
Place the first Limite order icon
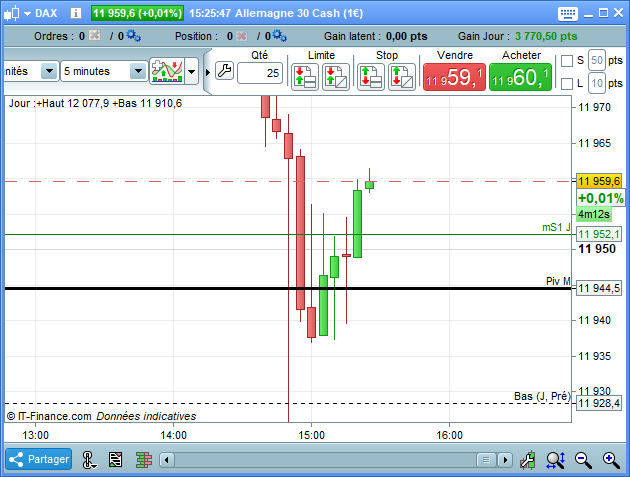pyautogui.click(x=305, y=77)
